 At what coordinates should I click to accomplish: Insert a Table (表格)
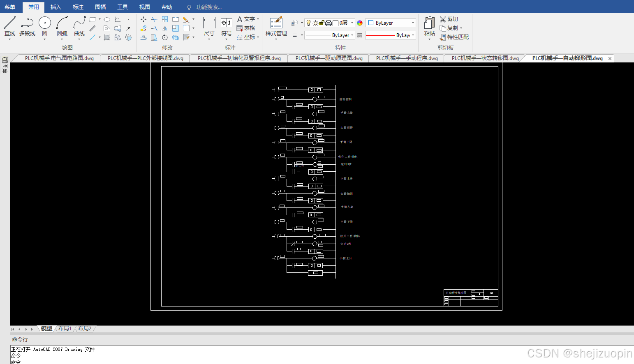[246, 28]
